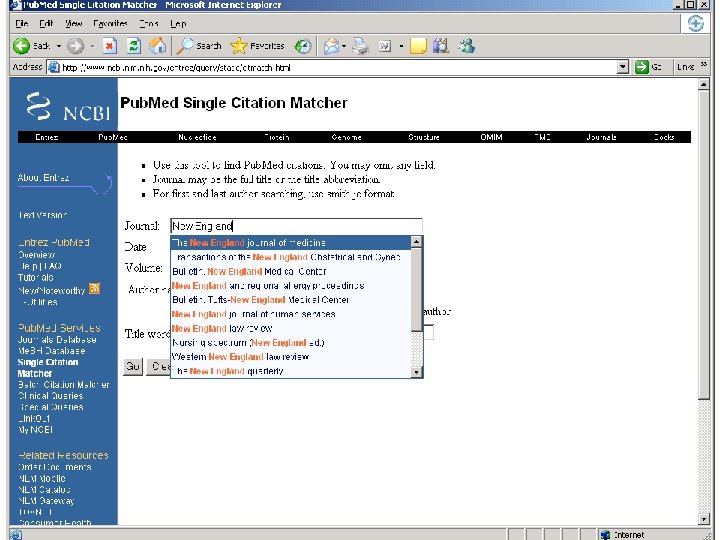
Task: Go to OMIM in the black navigation bar
Action: coord(491,137)
